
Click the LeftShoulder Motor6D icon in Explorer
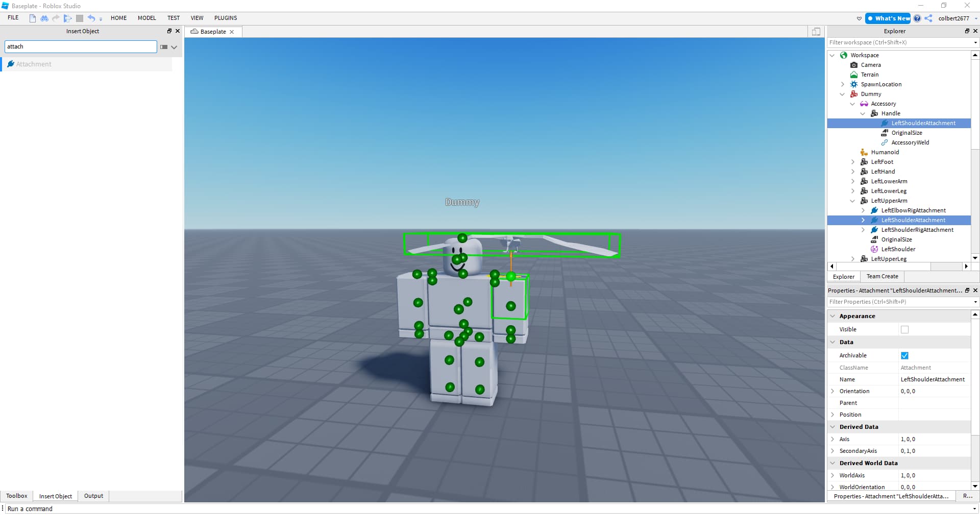tap(874, 249)
